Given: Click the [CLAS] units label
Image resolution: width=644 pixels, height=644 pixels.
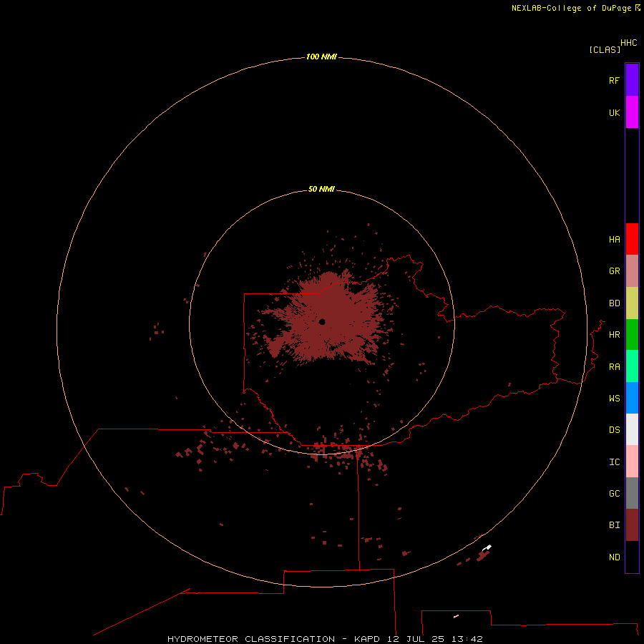Looking at the screenshot, I should (x=605, y=49).
